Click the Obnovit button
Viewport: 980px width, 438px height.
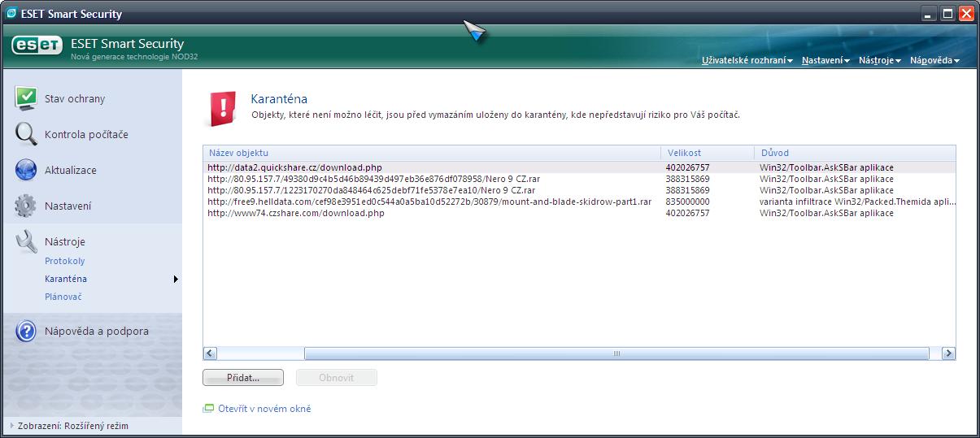click(x=337, y=378)
